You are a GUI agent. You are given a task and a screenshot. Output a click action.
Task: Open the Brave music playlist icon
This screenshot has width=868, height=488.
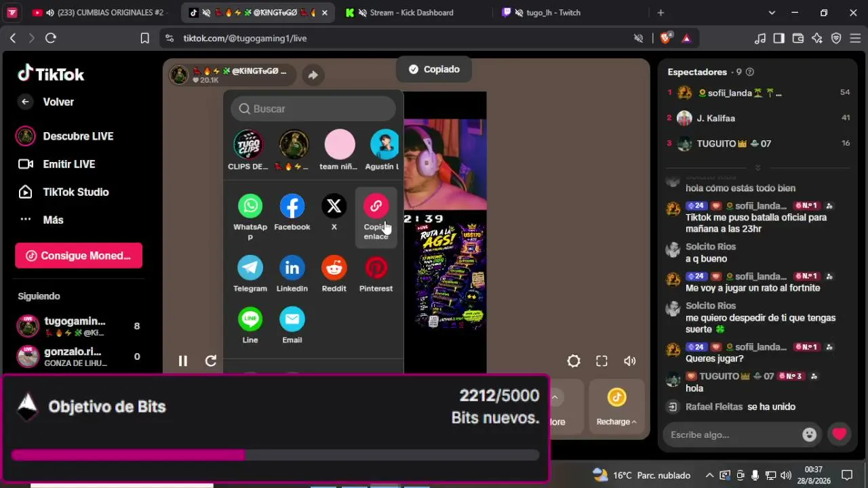click(760, 38)
